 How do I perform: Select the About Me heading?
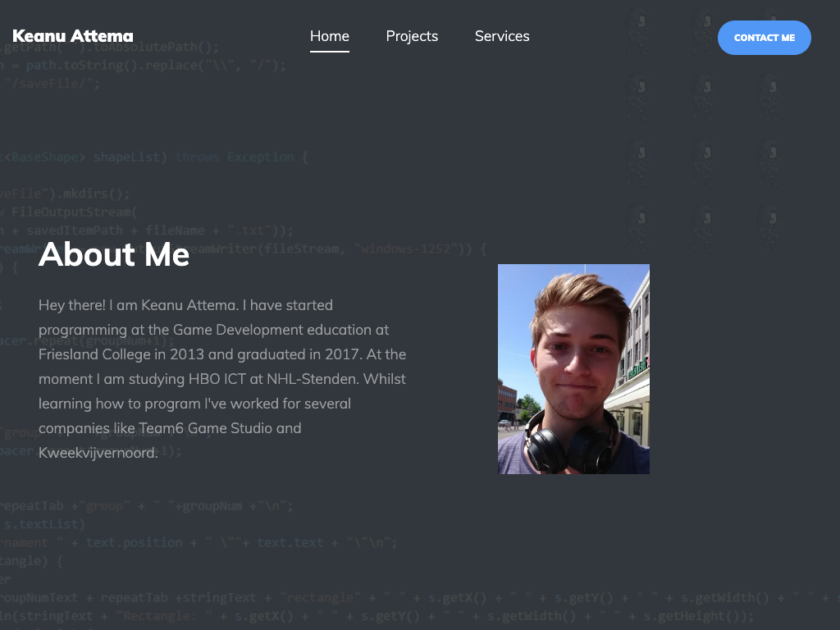pyautogui.click(x=114, y=254)
